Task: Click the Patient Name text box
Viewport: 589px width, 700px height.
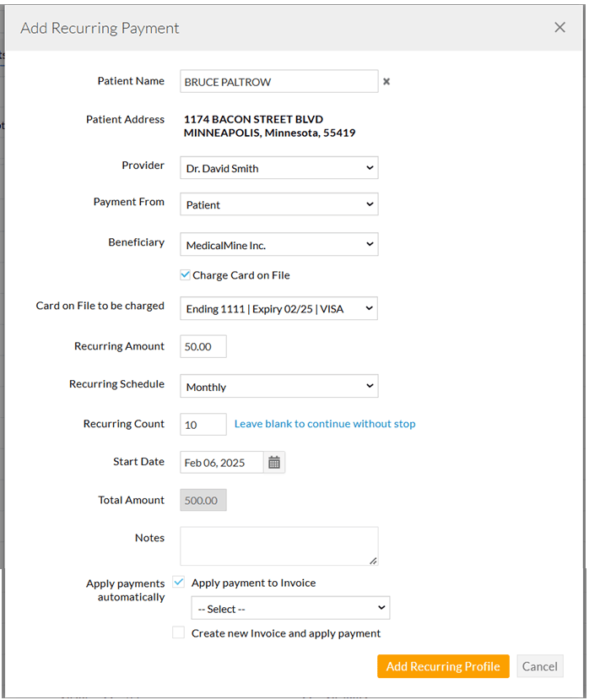Action: 278,81
